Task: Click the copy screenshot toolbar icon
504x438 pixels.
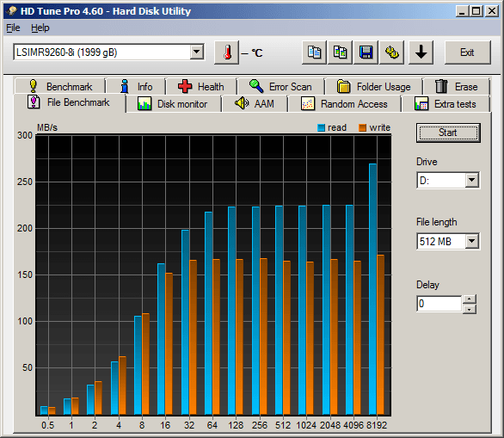Action: click(340, 52)
